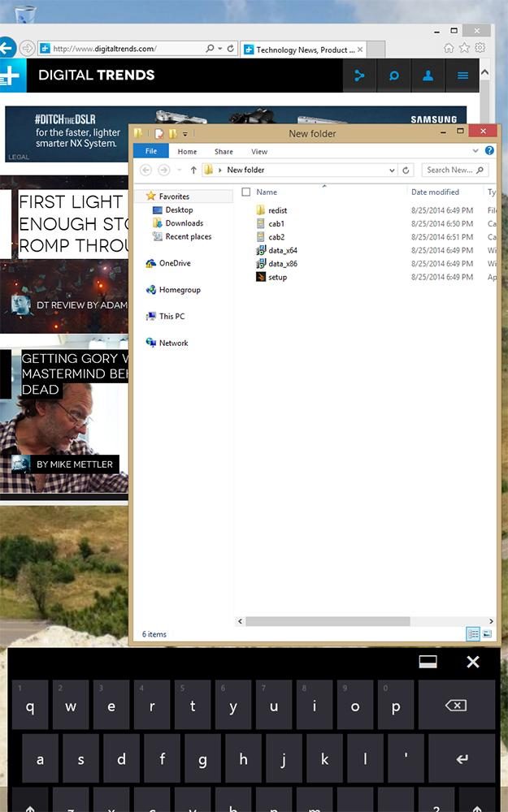Open the Share ribbon tab
The width and height of the screenshot is (508, 812).
[224, 152]
